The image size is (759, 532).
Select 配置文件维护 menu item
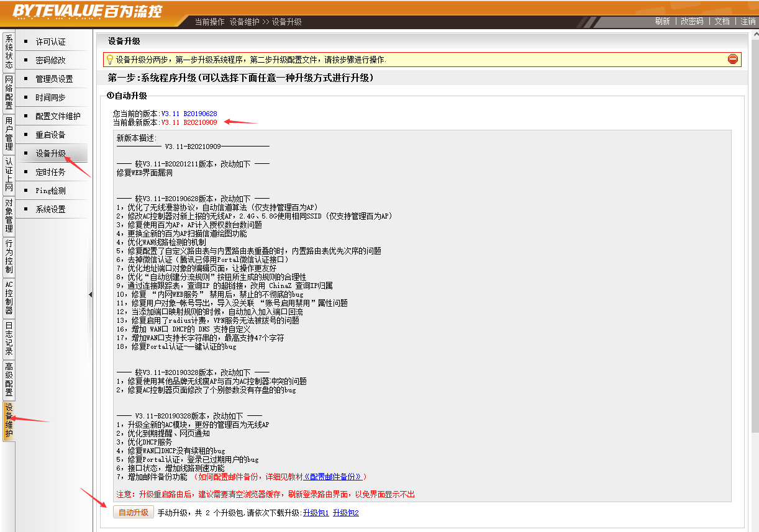click(58, 116)
